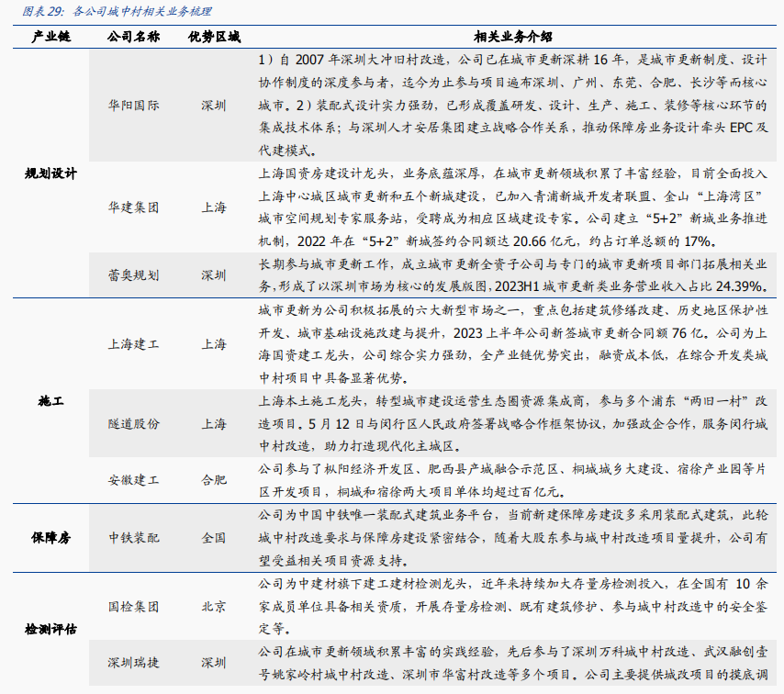Click company name 国检集团

point(133,607)
